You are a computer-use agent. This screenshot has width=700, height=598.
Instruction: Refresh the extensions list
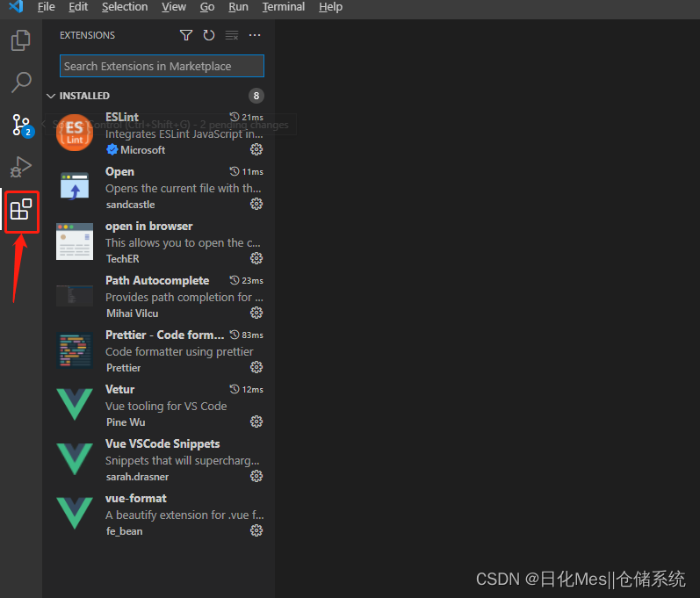tap(209, 35)
